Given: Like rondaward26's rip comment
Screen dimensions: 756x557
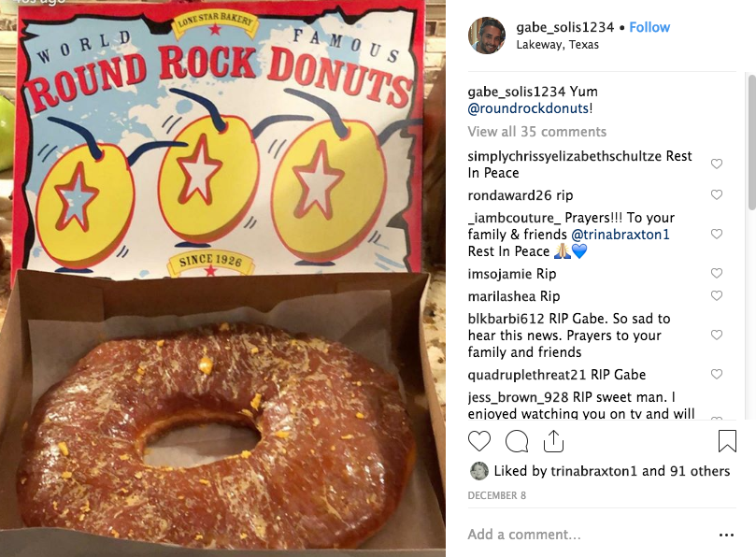Looking at the screenshot, I should coord(717,194).
